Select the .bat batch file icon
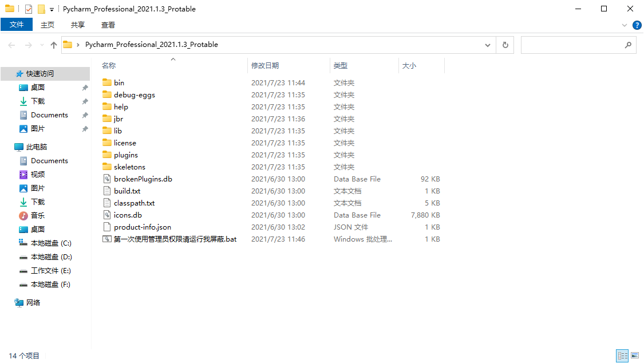644x363 pixels. tap(107, 239)
